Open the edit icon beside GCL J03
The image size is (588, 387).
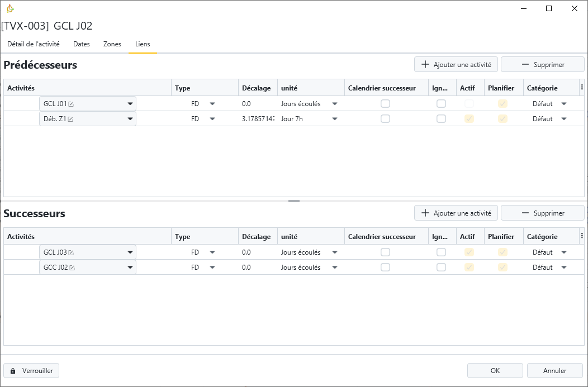point(71,252)
